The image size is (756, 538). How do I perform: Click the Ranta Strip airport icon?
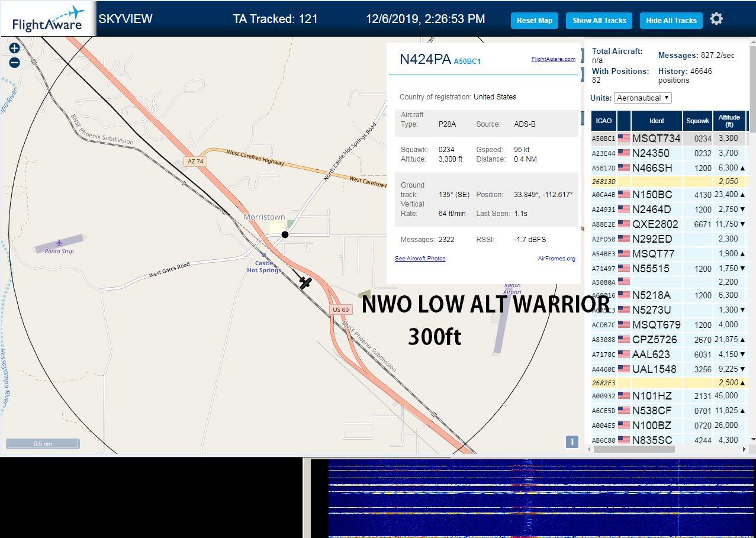[59, 243]
